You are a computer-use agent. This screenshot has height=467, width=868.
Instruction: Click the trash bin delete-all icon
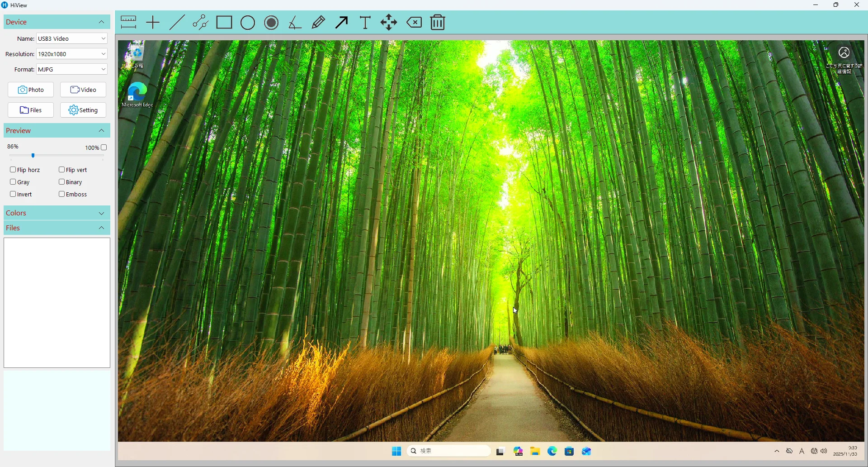point(438,22)
